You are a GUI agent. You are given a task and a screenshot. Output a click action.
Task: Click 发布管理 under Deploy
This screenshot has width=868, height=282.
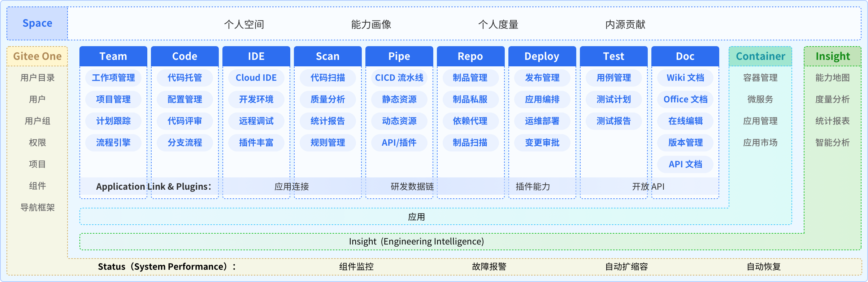click(x=542, y=78)
